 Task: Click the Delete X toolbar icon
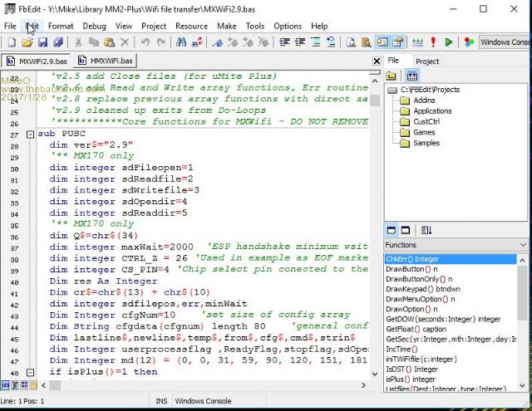tap(123, 42)
